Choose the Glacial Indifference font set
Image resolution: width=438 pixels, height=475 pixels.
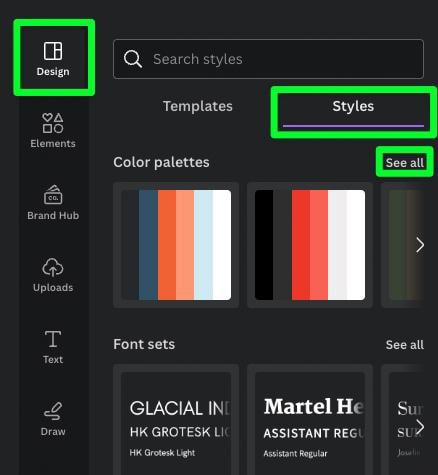176,420
